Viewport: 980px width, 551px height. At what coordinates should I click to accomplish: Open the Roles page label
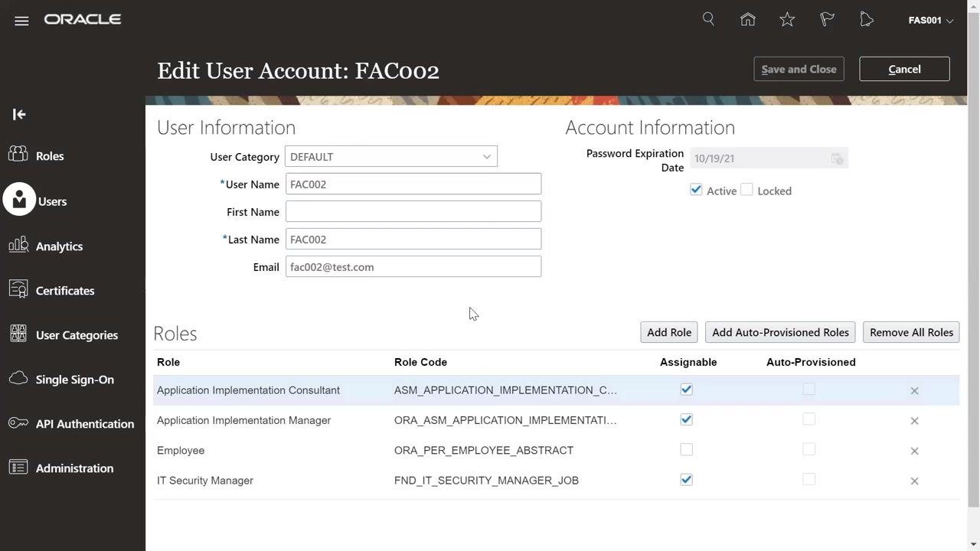(x=50, y=156)
